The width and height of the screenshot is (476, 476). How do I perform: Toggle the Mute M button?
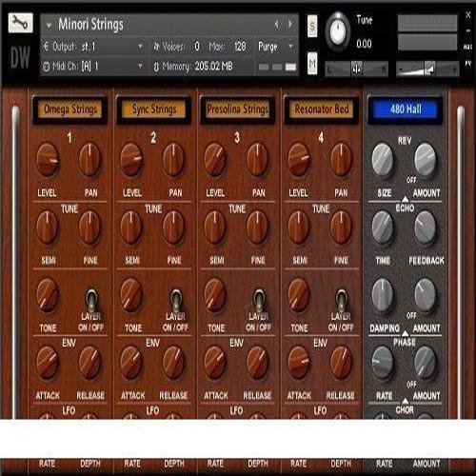click(x=312, y=63)
